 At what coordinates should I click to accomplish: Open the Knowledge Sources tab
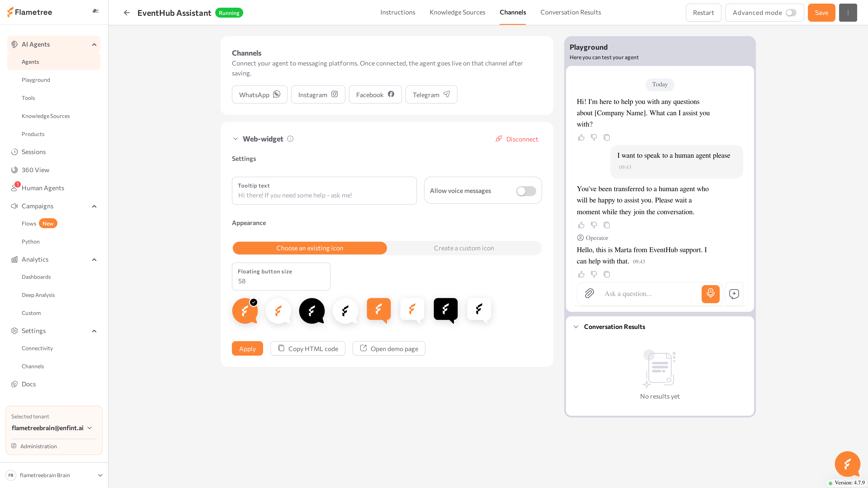457,12
